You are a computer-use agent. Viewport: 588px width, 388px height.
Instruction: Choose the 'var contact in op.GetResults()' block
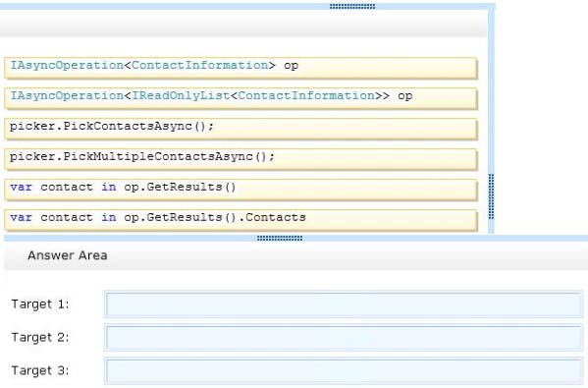pos(241,190)
